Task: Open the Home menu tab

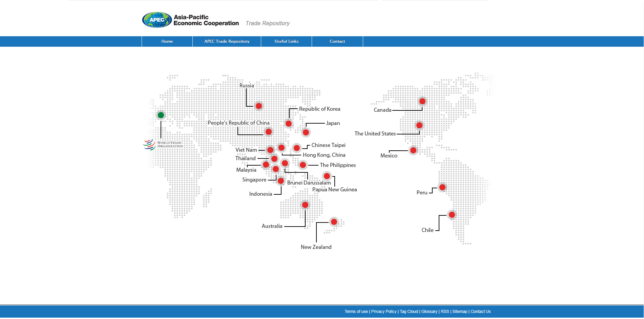Action: (167, 41)
